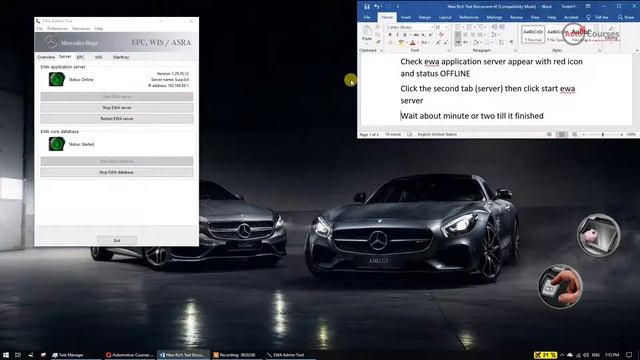Open Font dialog launcher in Word

coord(449,51)
